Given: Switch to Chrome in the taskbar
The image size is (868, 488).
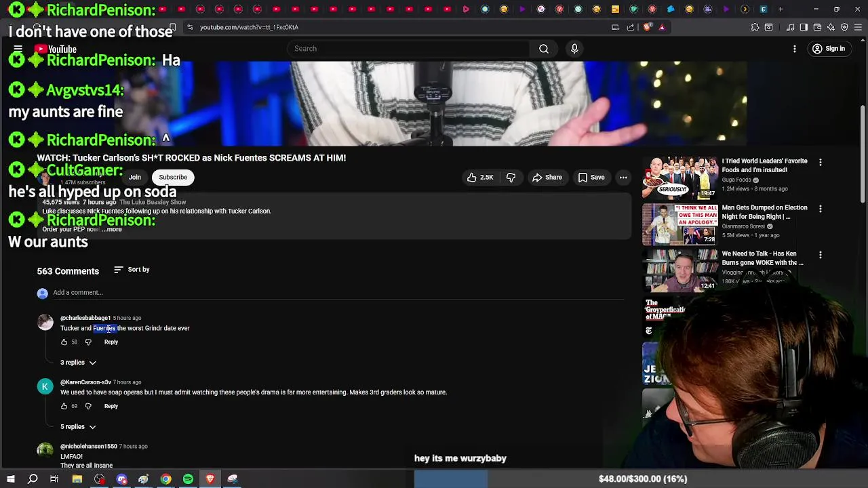Looking at the screenshot, I should 165,479.
